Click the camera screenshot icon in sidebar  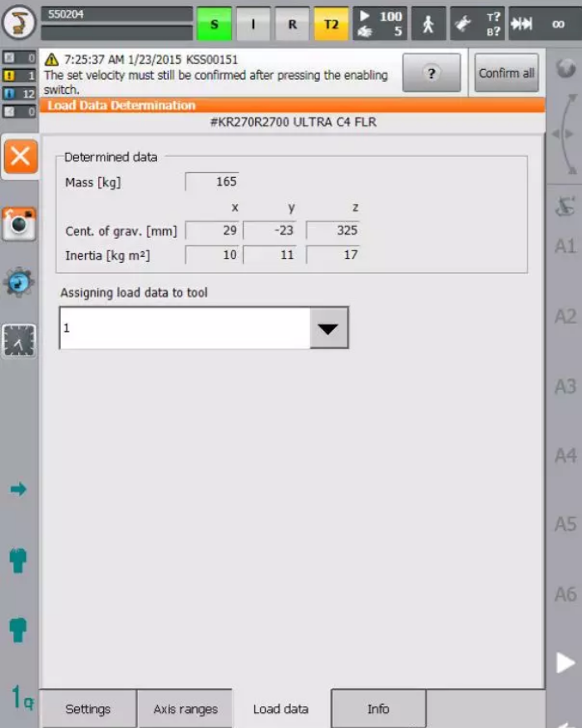click(19, 224)
